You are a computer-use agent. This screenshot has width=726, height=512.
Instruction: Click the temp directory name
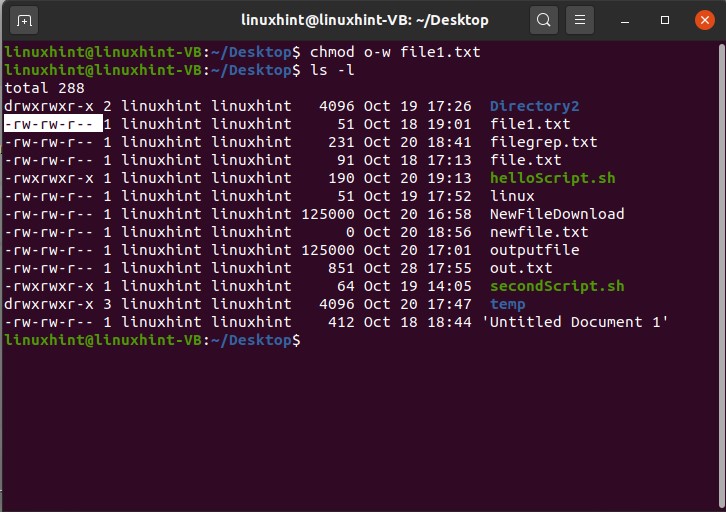pyautogui.click(x=507, y=304)
